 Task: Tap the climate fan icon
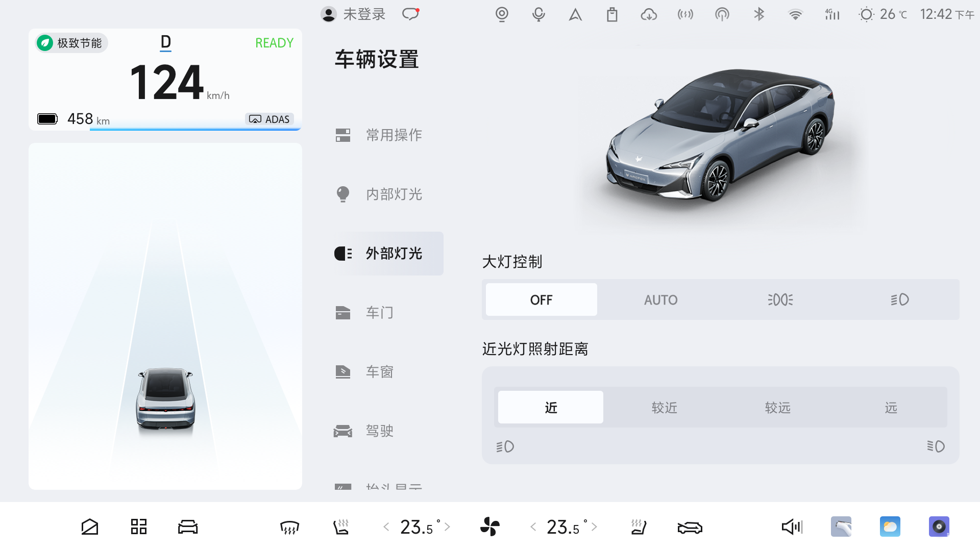(490, 527)
